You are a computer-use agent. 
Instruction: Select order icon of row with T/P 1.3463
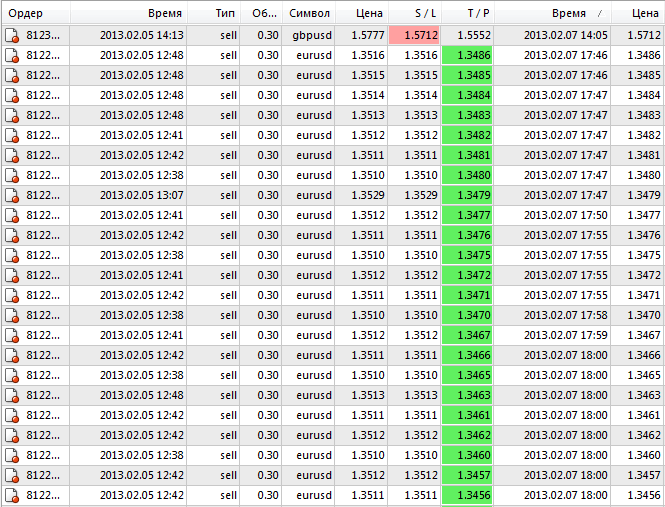tap(12, 395)
